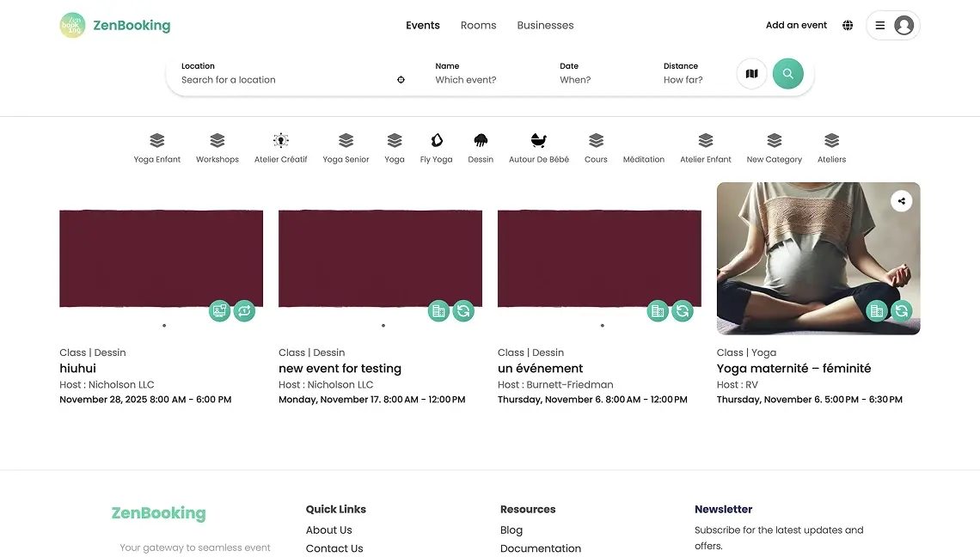Select the Cours category icon

pyautogui.click(x=596, y=140)
